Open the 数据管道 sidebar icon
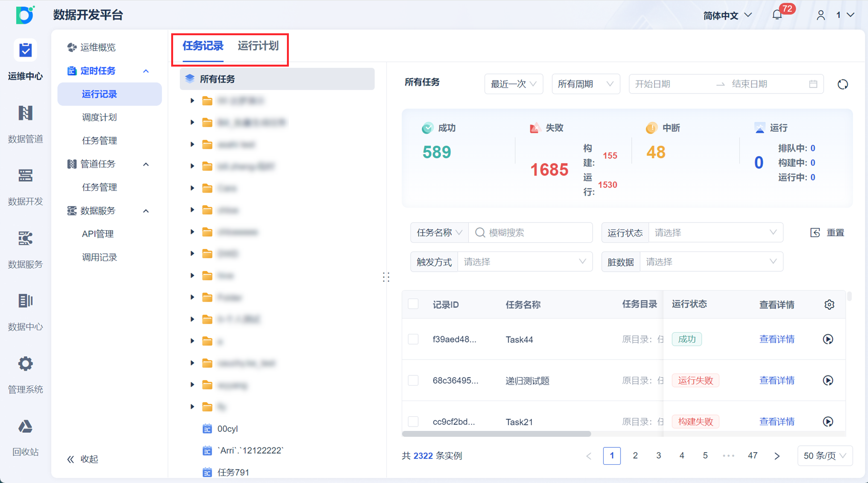The image size is (868, 483). click(25, 113)
